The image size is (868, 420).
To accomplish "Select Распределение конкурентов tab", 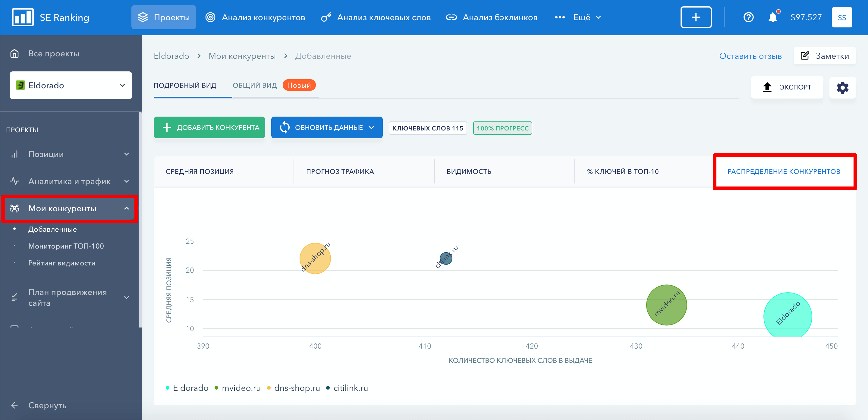I will tap(784, 171).
